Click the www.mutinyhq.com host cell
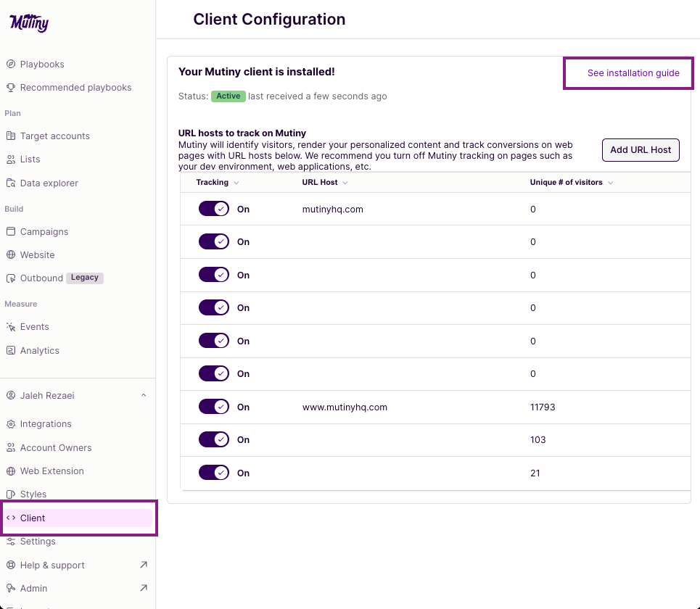700x609 pixels. pos(345,407)
